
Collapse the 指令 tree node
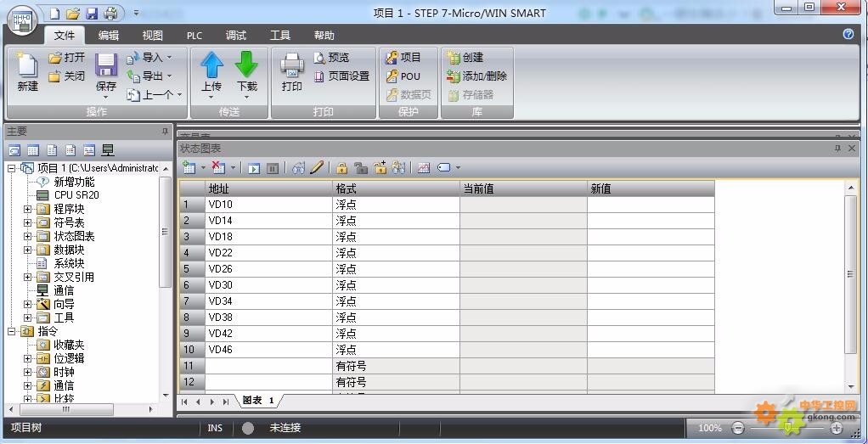point(12,332)
